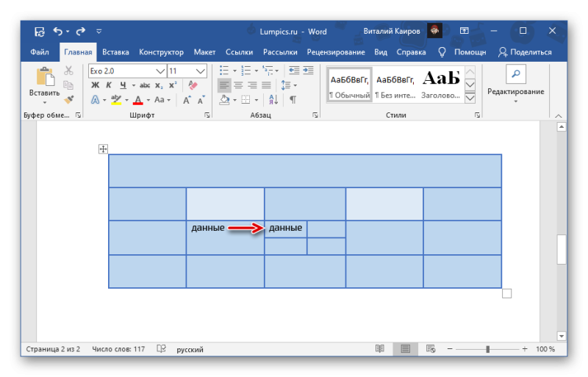
Task: Collapse the ribbon chevron
Action: pyautogui.click(x=559, y=116)
